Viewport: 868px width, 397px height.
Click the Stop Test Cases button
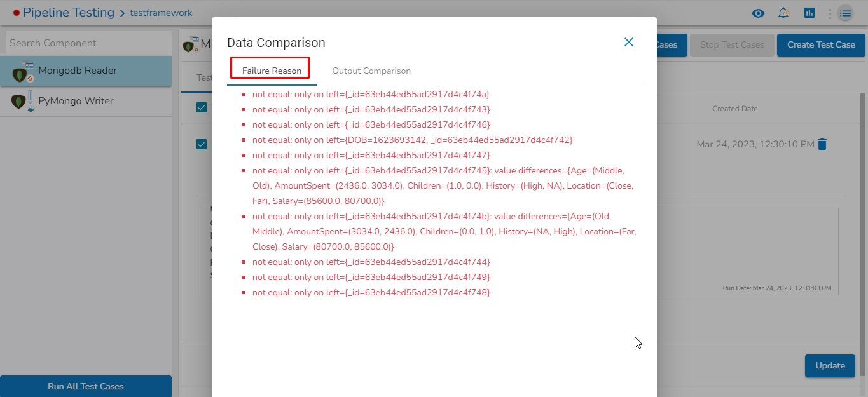pos(732,44)
